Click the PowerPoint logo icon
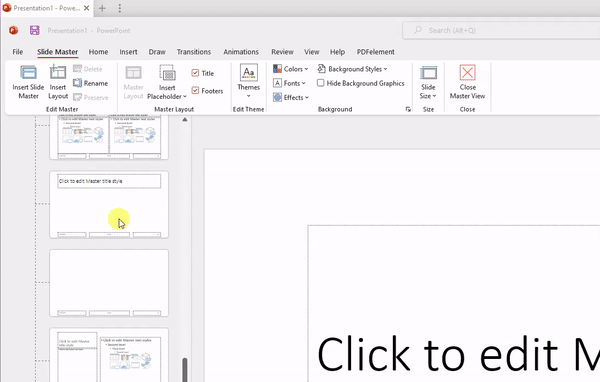The height and width of the screenshot is (382, 600). pyautogui.click(x=14, y=30)
